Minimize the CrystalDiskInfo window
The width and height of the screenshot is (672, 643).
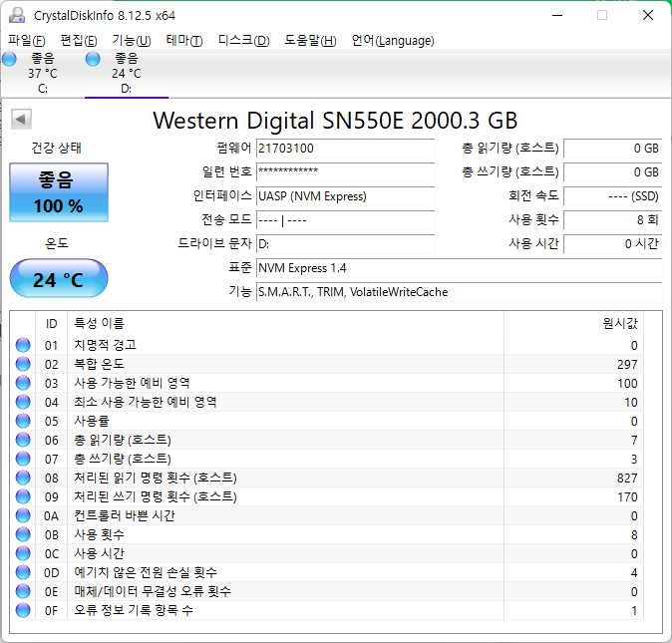coord(557,15)
